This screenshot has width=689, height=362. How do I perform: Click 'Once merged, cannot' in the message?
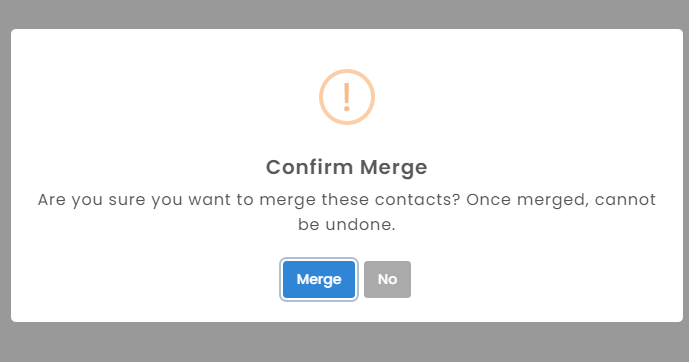561,200
